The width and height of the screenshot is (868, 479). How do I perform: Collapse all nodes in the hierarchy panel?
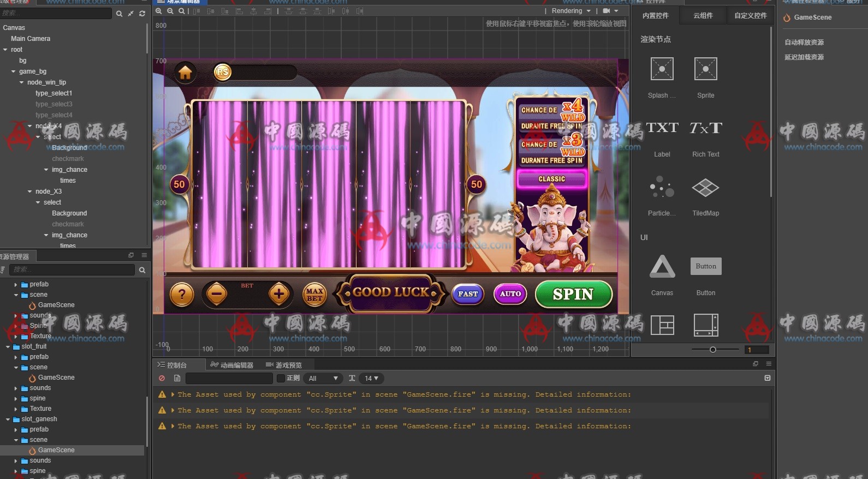[131, 14]
